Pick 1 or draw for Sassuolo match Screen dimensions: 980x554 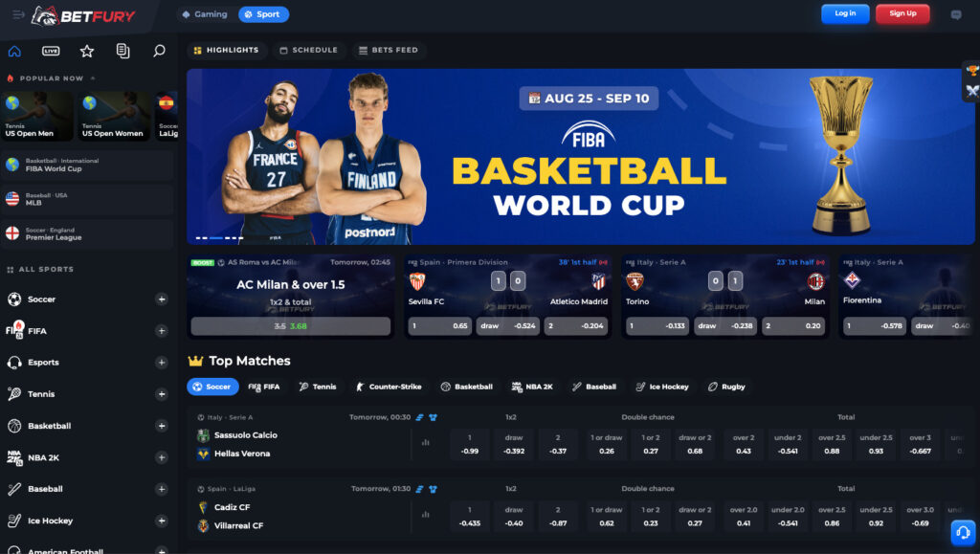(606, 444)
